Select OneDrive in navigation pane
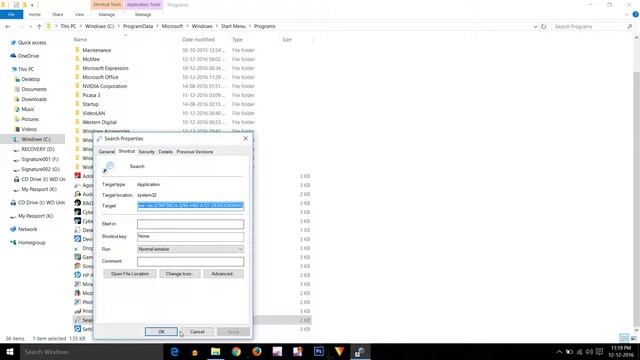The height and width of the screenshot is (360, 640). pyautogui.click(x=28, y=56)
